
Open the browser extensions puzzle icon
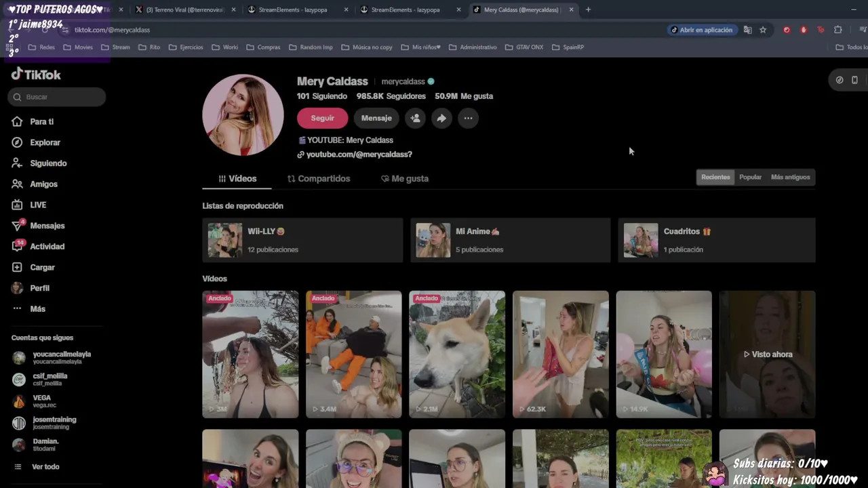838,30
